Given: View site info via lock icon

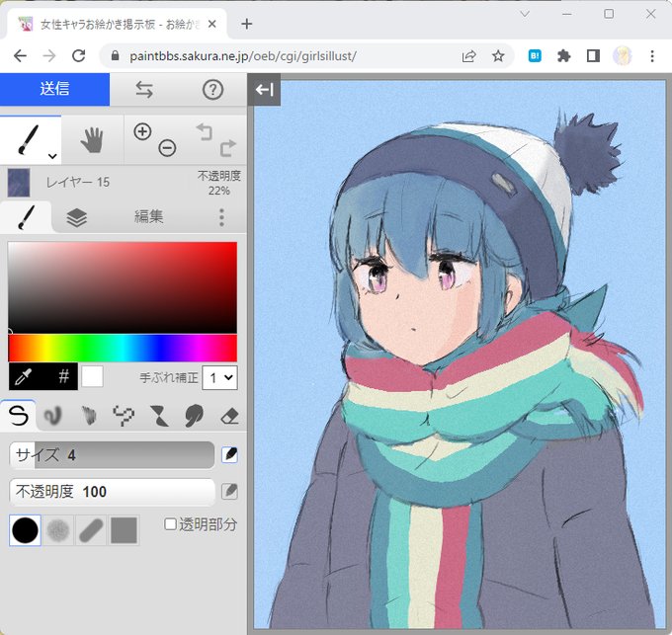Looking at the screenshot, I should point(115,55).
